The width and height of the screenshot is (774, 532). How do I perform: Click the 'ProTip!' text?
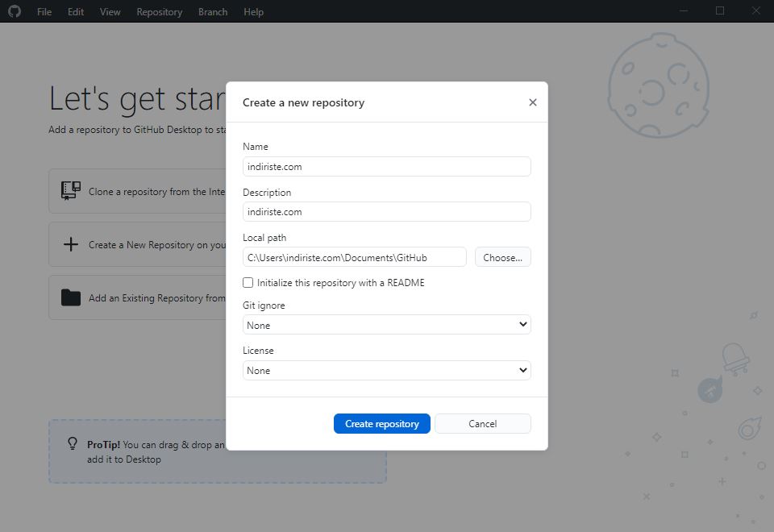click(x=104, y=445)
